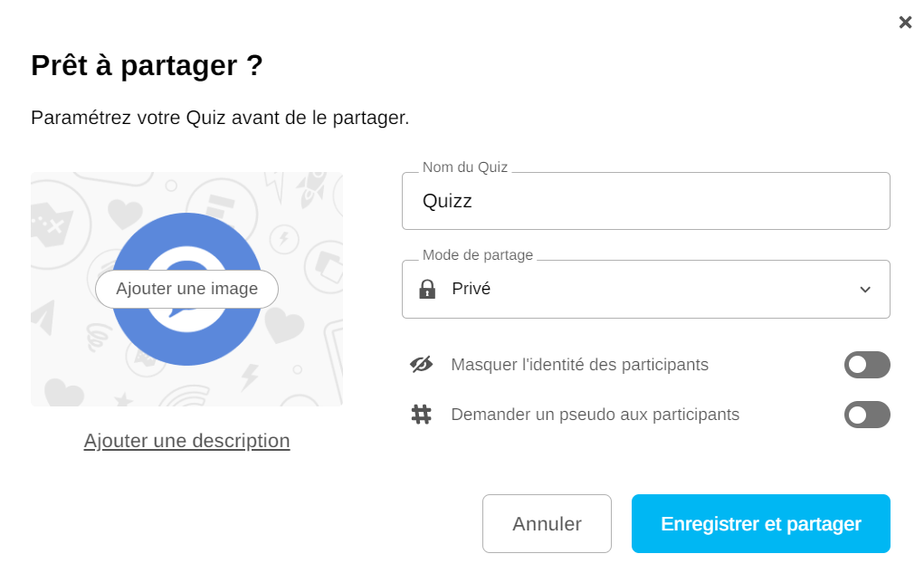Viewport: 924px width, 573px height.
Task: Open the Ajouter une description link
Action: [186, 441]
